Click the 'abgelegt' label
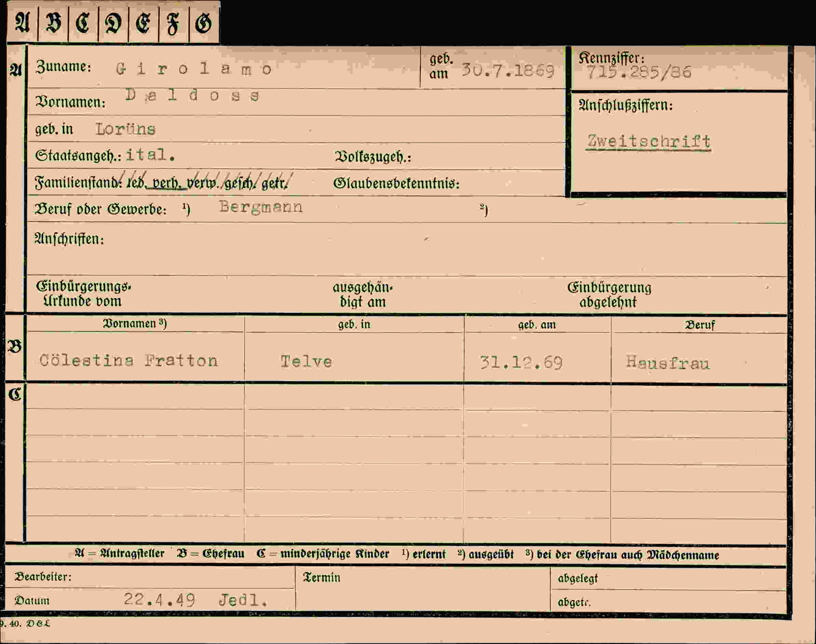The height and width of the screenshot is (644, 816). 578,578
